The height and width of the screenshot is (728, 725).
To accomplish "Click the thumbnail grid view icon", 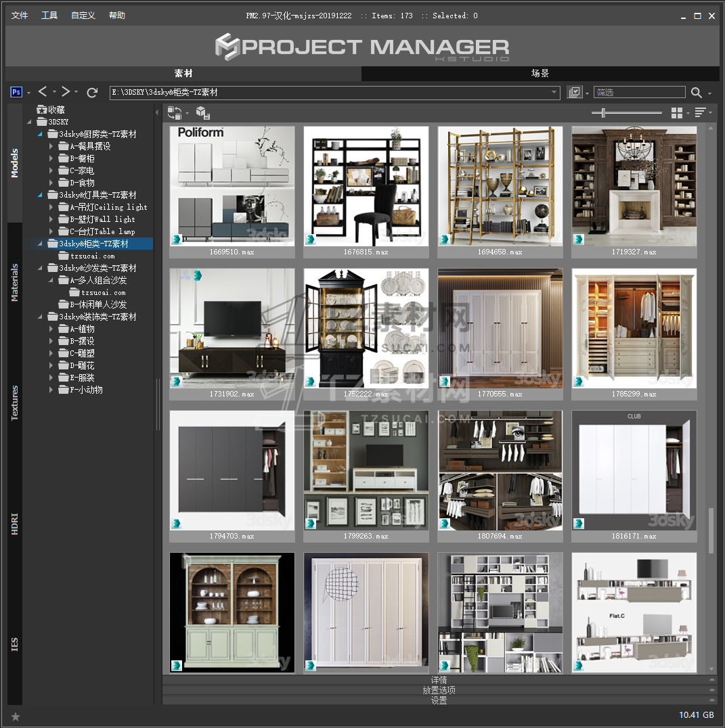I will [676, 113].
